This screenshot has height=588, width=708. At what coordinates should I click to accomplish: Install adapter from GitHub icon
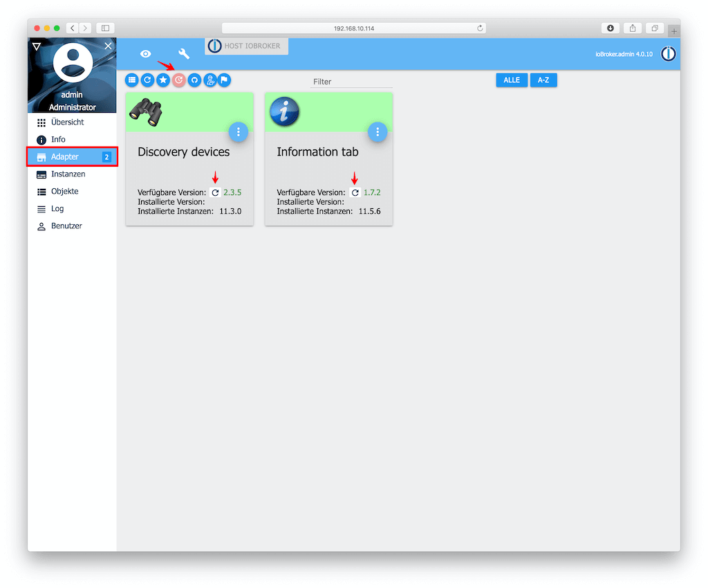(x=194, y=80)
